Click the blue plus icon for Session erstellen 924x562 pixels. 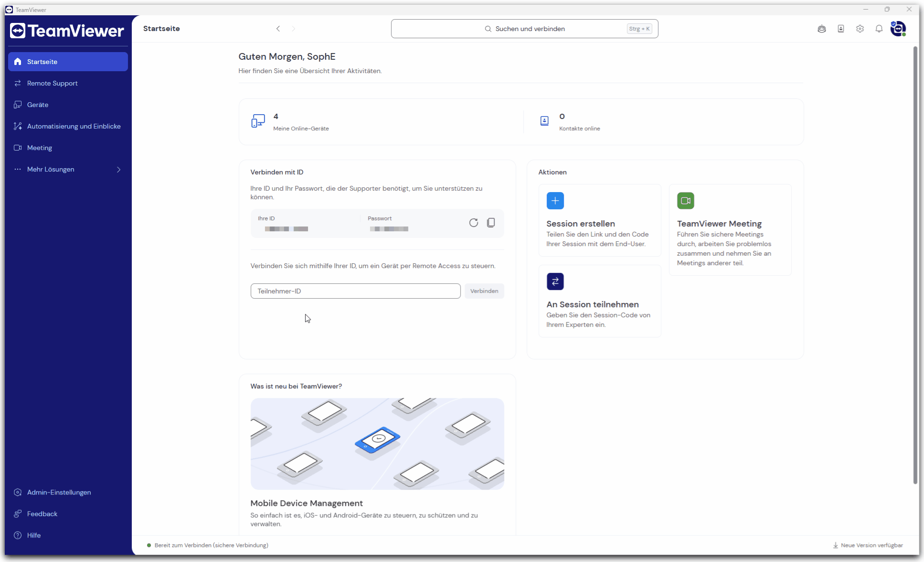[555, 201]
